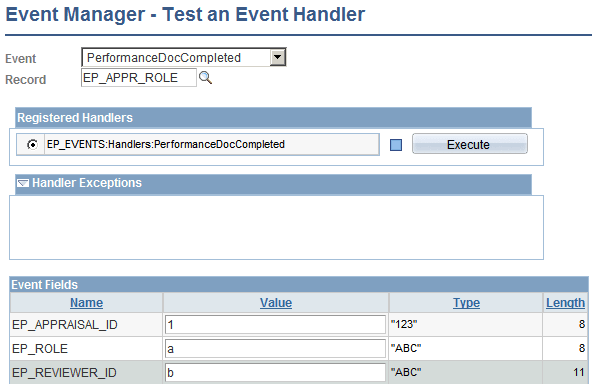This screenshot has height=384, width=592.
Task: Click the Registered Handlers header
Action: click(x=273, y=117)
